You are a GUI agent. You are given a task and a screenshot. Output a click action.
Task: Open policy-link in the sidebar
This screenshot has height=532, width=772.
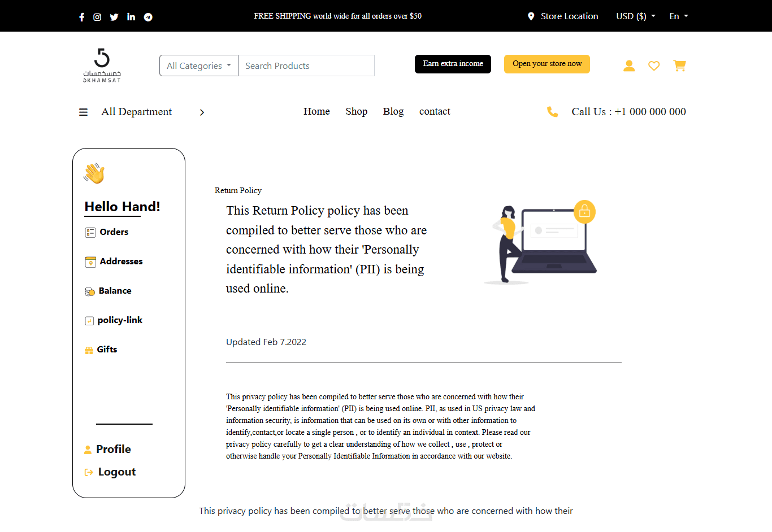(120, 320)
